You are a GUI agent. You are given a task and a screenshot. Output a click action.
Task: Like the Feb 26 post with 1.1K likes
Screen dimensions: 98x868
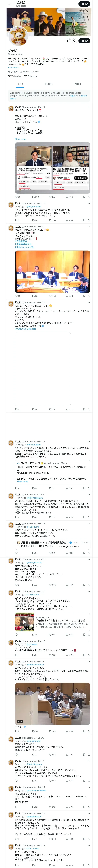pos(52,409)
